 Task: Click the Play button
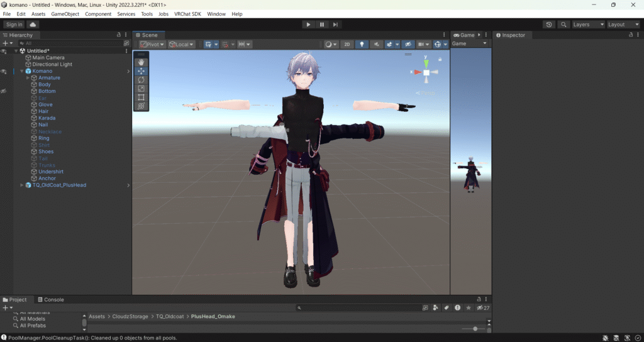coord(308,25)
